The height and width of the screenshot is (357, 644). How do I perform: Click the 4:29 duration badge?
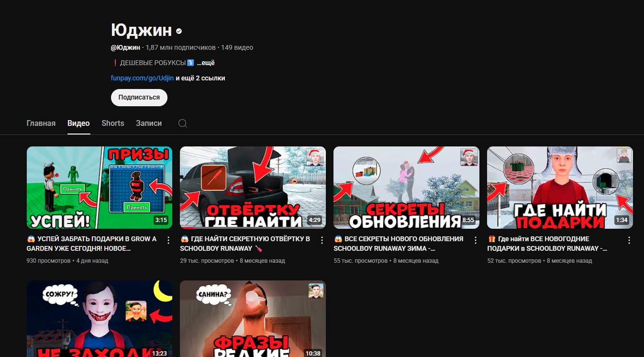click(x=314, y=221)
